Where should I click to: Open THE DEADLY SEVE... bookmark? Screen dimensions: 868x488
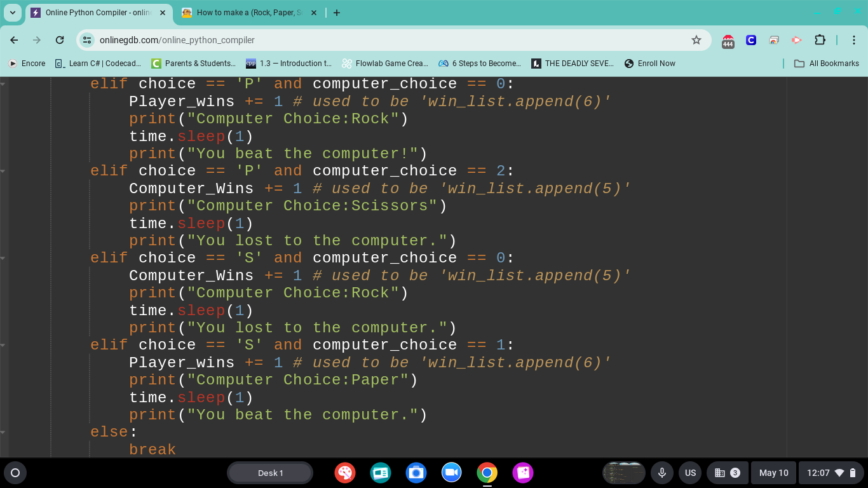573,64
